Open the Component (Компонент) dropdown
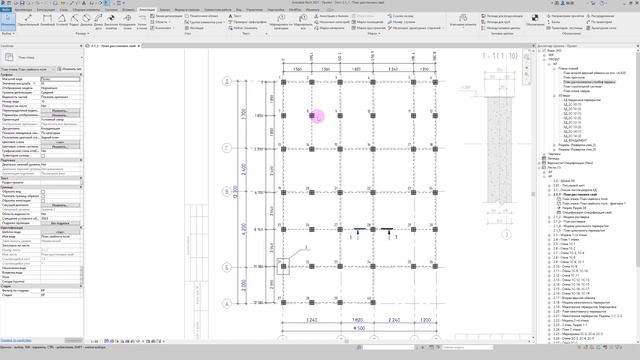640x360 pixels. click(x=162, y=28)
